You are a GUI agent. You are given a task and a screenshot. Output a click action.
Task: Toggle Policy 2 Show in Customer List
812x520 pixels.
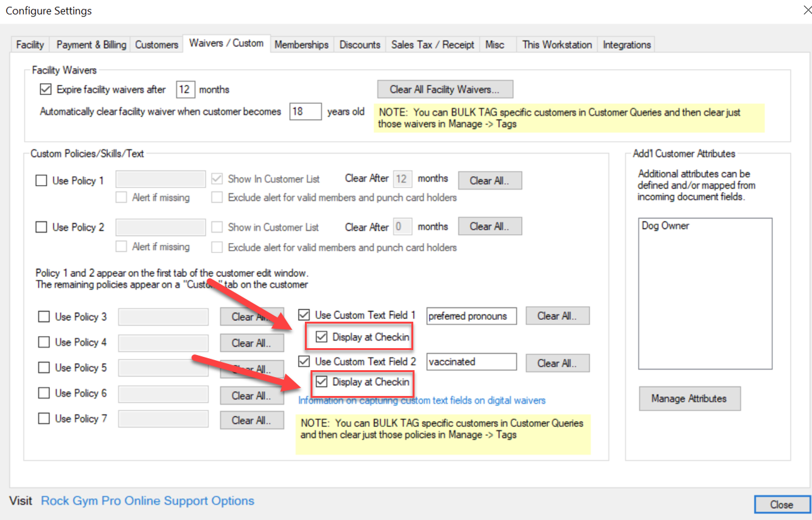coord(217,227)
